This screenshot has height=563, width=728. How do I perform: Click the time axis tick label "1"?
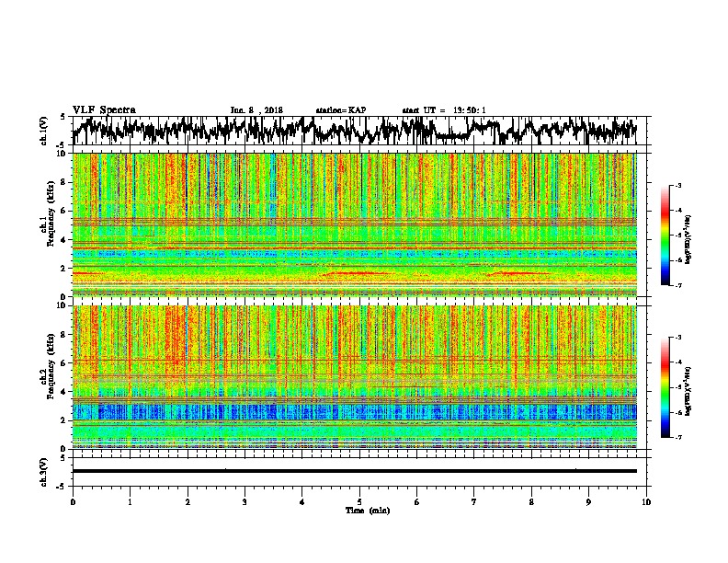pyautogui.click(x=130, y=502)
